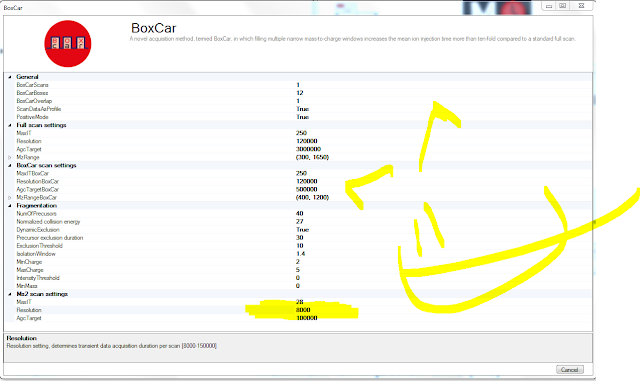The height and width of the screenshot is (381, 640).
Task: Select the IsolationWindow property label
Action: [36, 254]
